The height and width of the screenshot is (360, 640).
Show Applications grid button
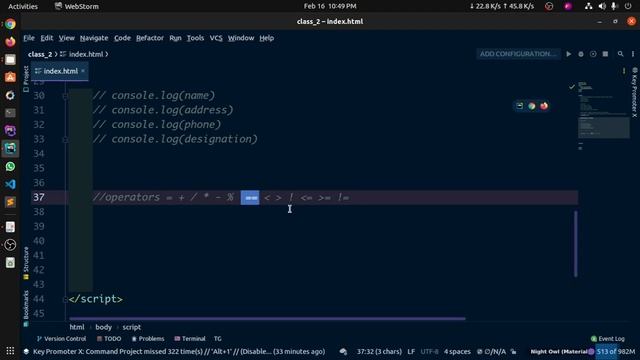[10, 351]
